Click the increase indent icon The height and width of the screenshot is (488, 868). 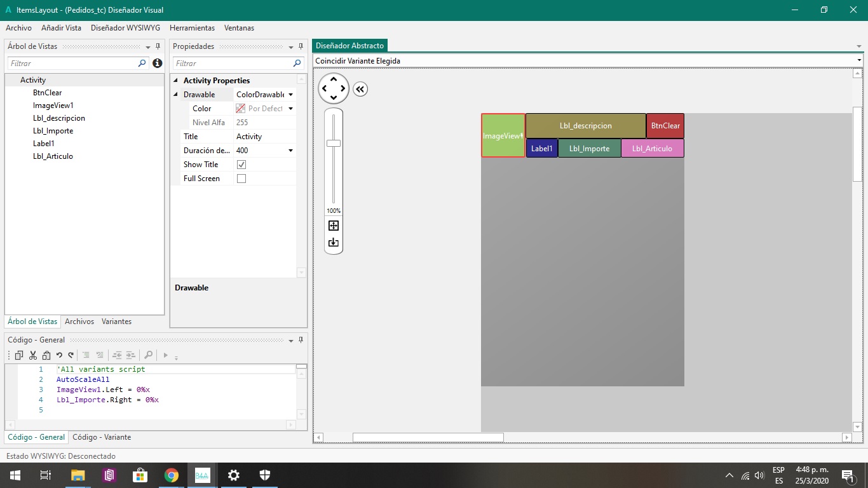pyautogui.click(x=130, y=355)
